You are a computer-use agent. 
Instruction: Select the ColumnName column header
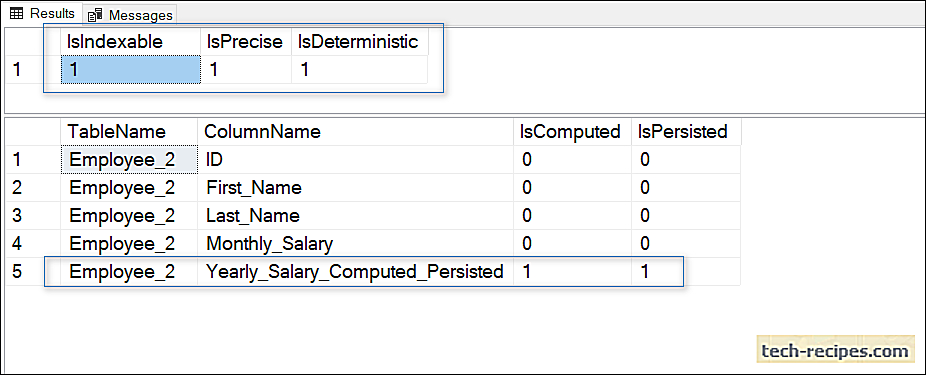pyautogui.click(x=356, y=132)
